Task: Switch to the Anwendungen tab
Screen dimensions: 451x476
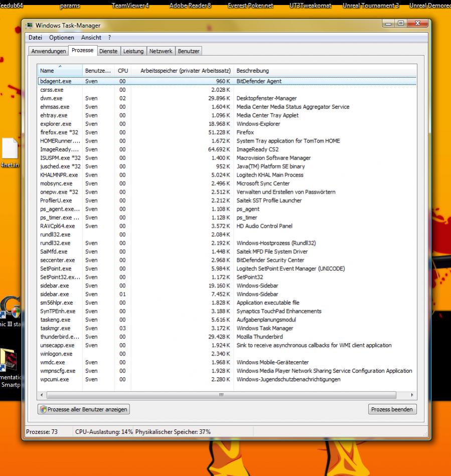Action: 49,51
